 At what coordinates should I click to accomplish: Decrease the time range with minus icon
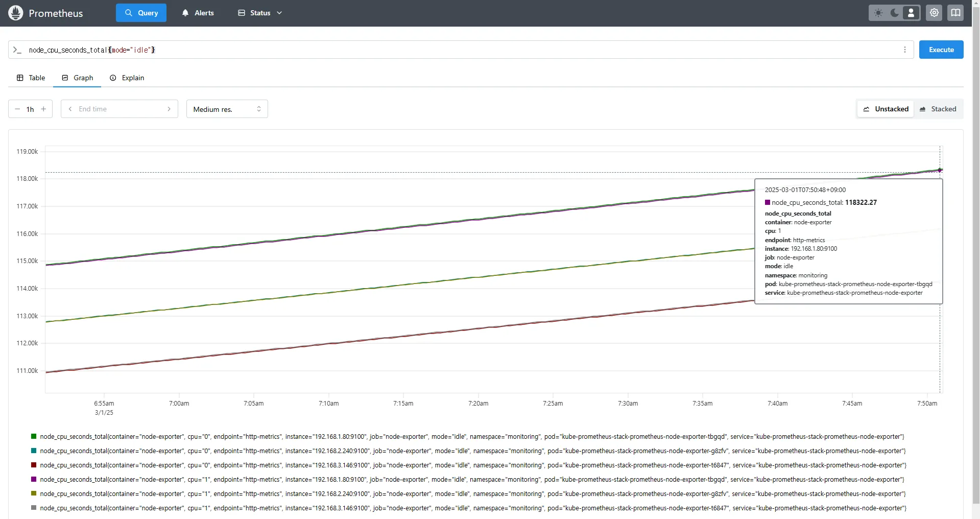point(17,109)
